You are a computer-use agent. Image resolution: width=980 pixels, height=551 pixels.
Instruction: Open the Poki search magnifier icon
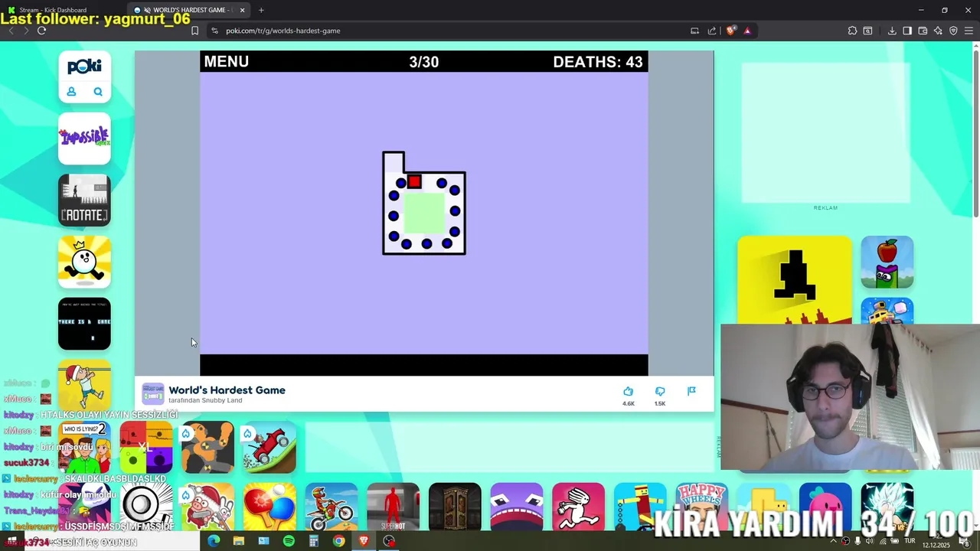[x=98, y=92]
